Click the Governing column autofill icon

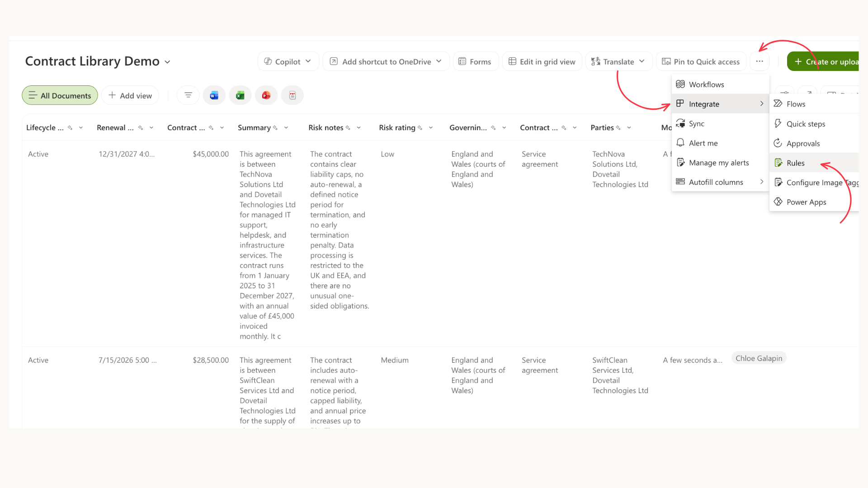click(x=493, y=128)
